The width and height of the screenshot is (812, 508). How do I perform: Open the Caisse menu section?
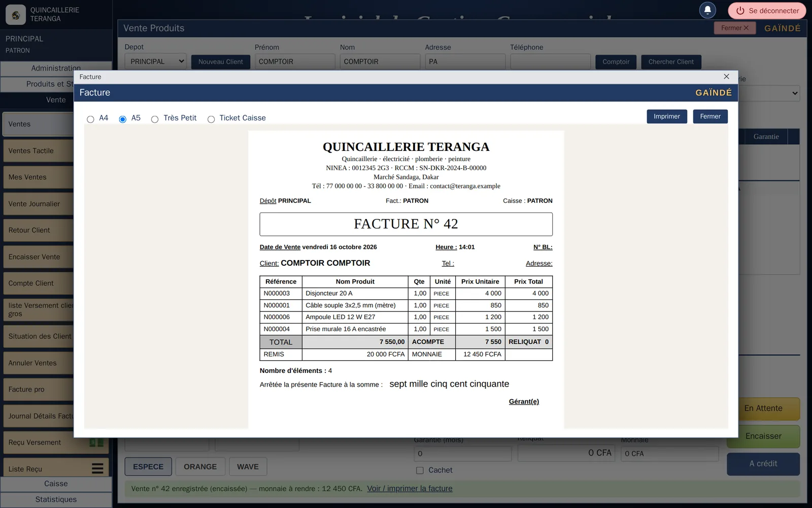point(56,484)
